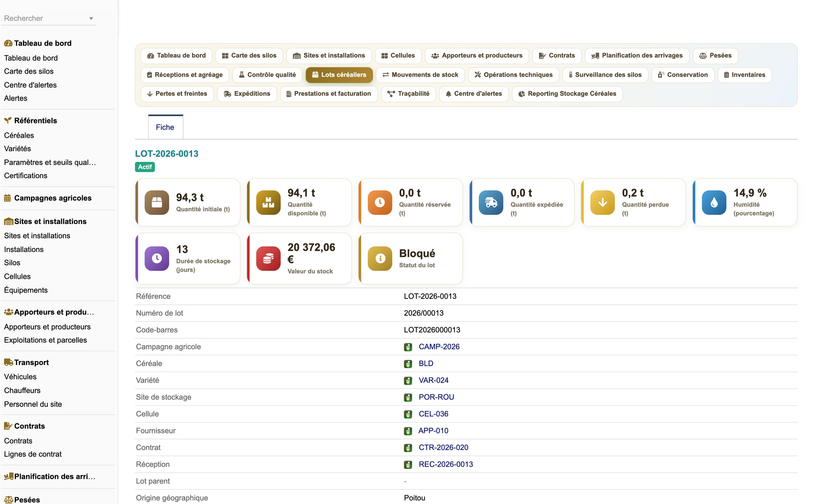Open Alertes in the sidebar
This screenshot has height=504, width=815.
15,98
